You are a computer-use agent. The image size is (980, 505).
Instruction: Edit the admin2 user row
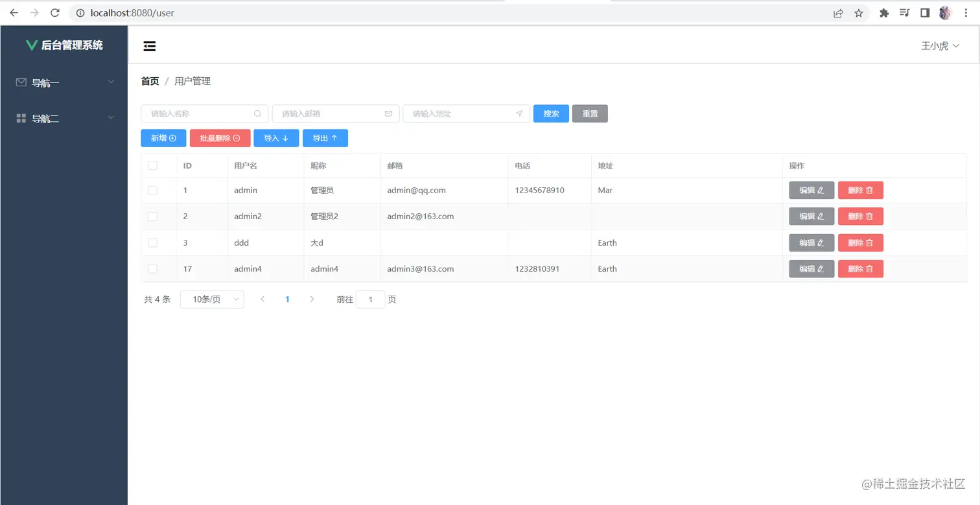coord(811,217)
